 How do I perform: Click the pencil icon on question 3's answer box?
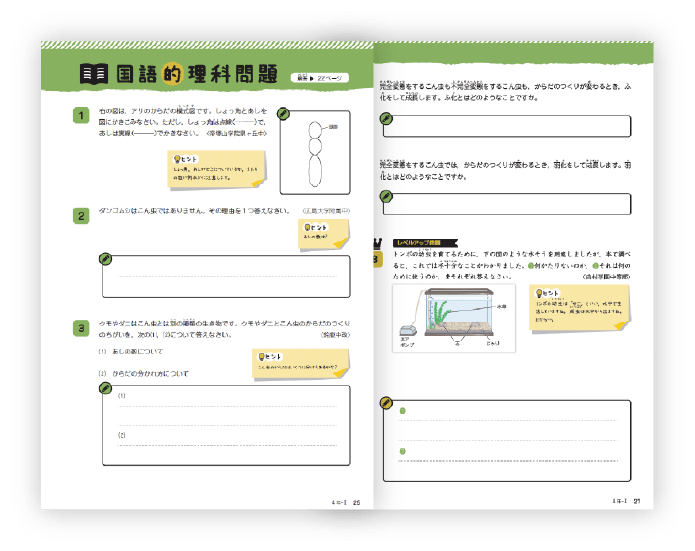[x=105, y=386]
